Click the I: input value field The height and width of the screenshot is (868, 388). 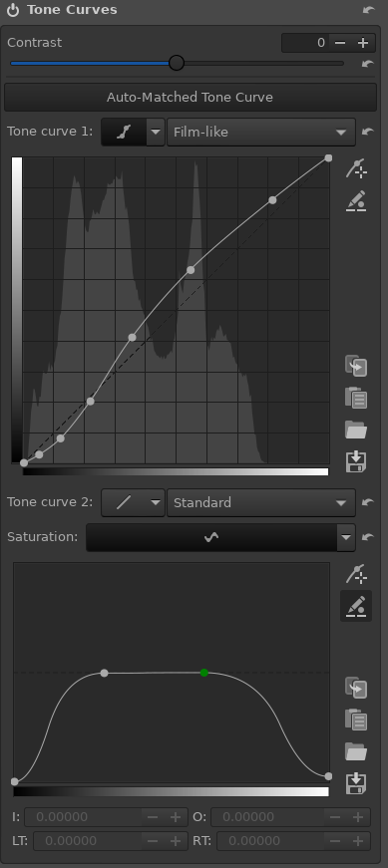coord(83,817)
